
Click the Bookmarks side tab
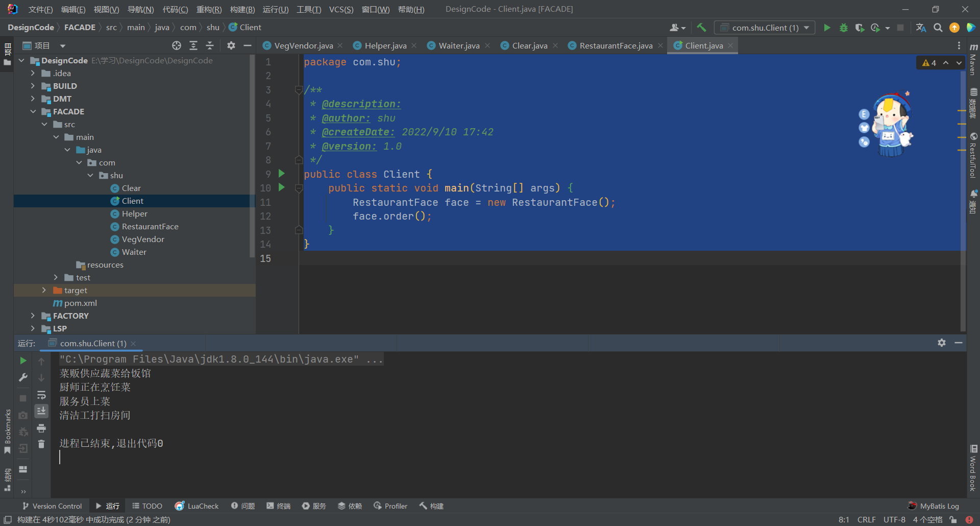coord(7,431)
